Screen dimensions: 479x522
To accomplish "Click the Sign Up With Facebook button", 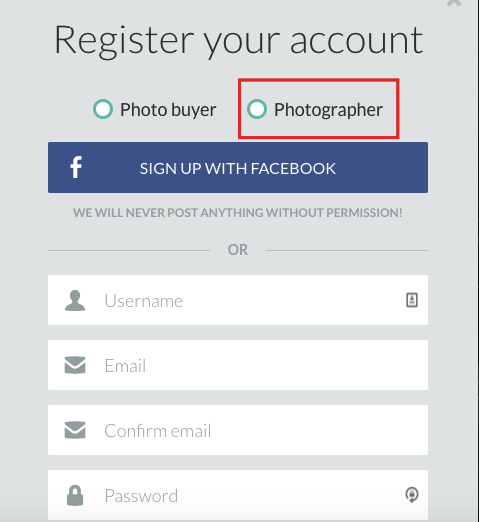I will tap(238, 168).
